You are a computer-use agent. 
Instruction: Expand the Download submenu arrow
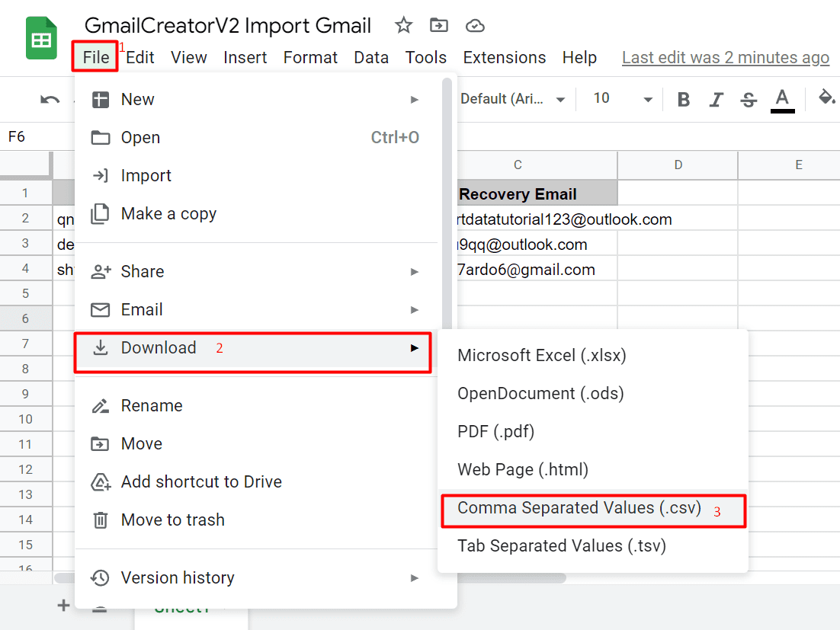click(414, 348)
